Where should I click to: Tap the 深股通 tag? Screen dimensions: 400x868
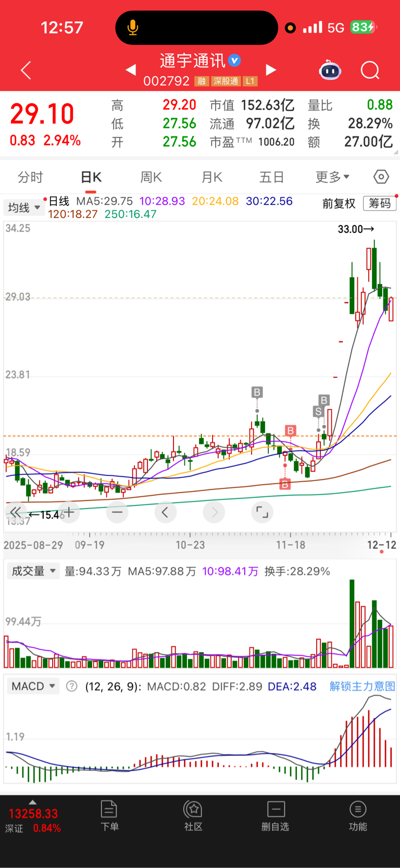point(226,81)
